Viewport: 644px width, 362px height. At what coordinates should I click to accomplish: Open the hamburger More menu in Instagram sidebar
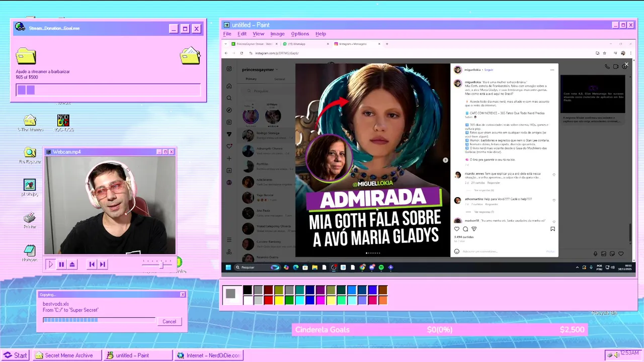pos(229,240)
